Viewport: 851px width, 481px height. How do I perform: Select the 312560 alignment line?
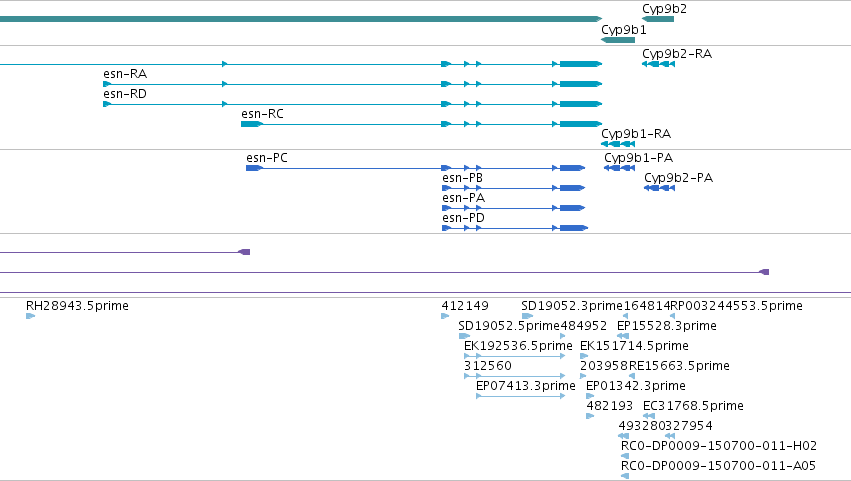point(515,376)
